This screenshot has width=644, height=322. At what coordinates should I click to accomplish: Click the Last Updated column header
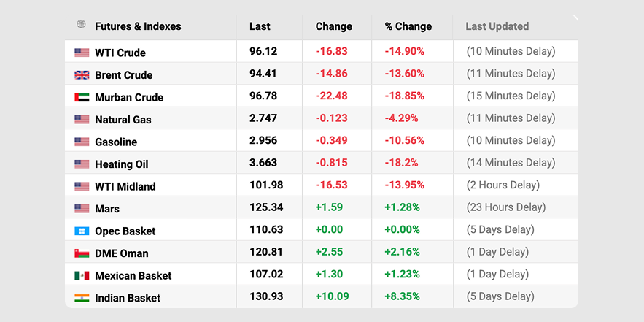click(497, 26)
